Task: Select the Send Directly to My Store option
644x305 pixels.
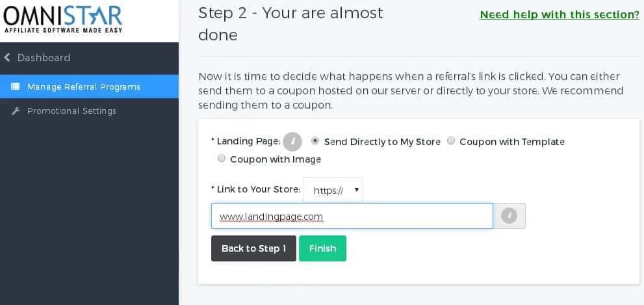Action: [315, 141]
